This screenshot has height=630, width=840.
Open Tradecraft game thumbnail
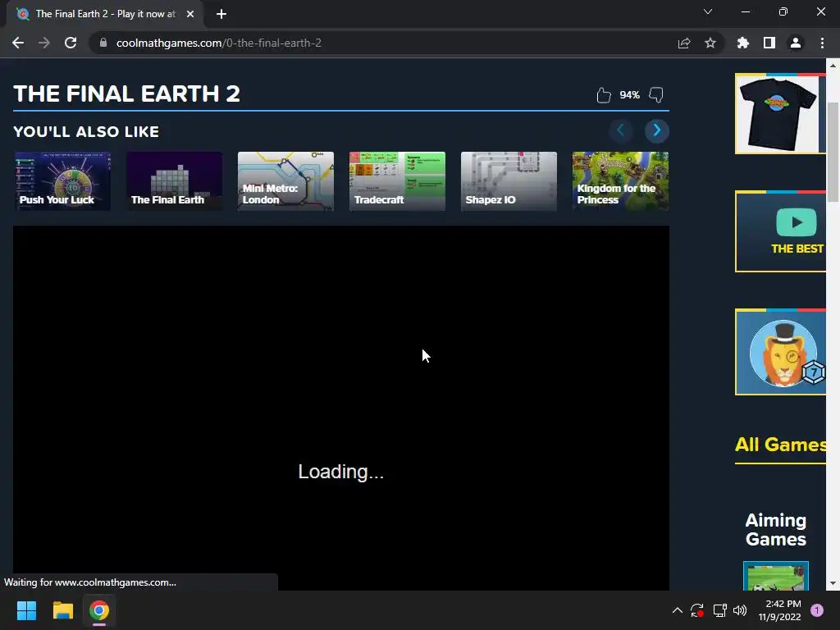click(397, 181)
